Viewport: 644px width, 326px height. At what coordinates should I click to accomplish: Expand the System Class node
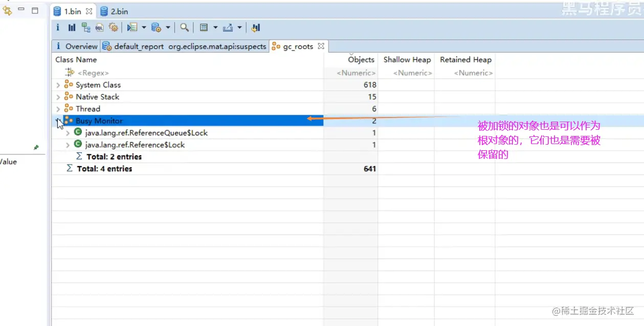click(x=58, y=85)
